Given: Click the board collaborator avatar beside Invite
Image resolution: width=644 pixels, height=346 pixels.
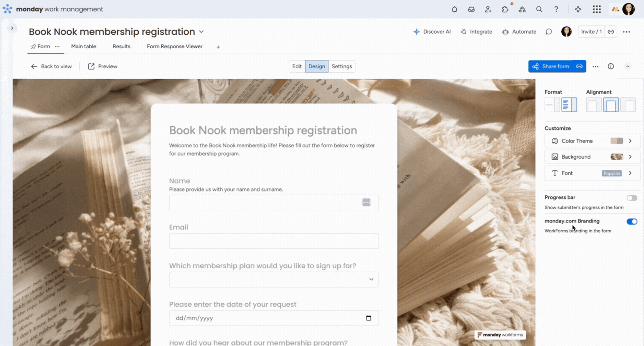Looking at the screenshot, I should pyautogui.click(x=566, y=32).
